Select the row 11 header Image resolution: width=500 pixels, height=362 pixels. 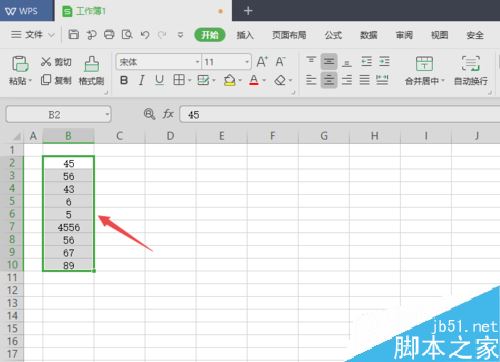[x=12, y=277]
